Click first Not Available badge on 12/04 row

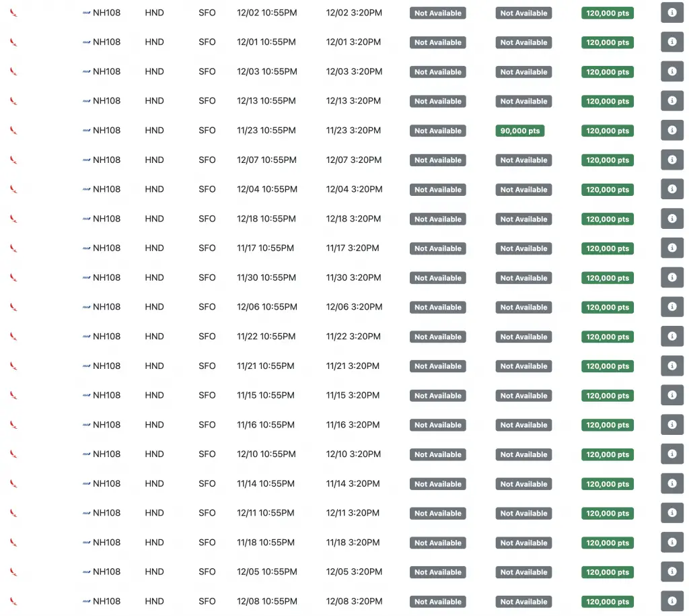(x=437, y=189)
